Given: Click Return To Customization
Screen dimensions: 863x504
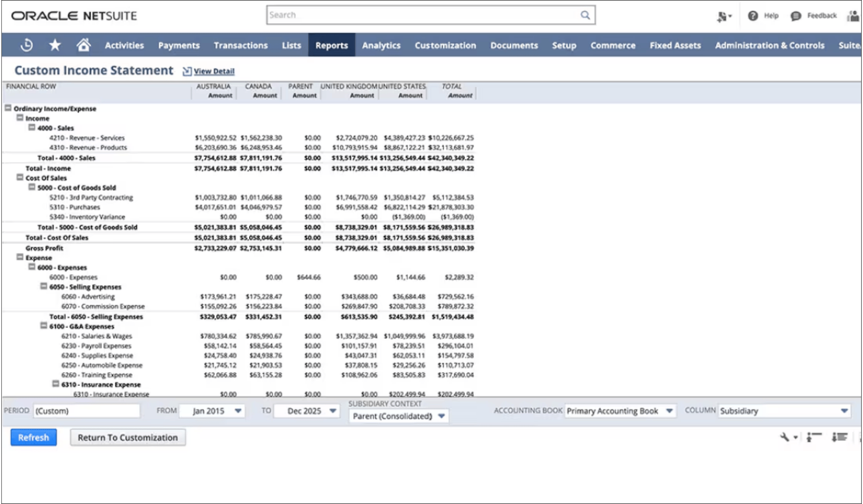Looking at the screenshot, I should pos(127,437).
